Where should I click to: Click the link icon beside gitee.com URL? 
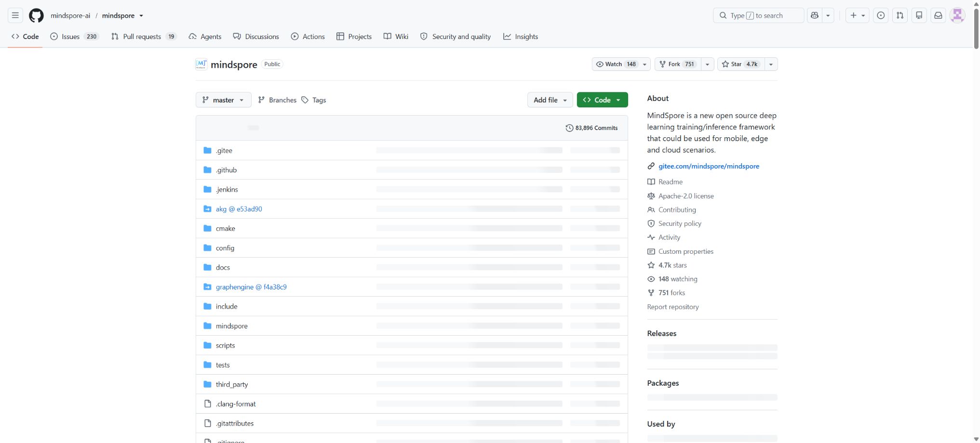click(x=651, y=166)
